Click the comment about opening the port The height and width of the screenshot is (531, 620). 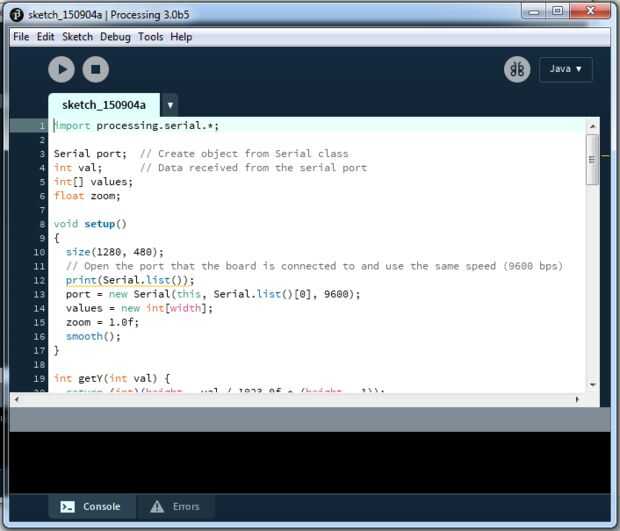[314, 266]
